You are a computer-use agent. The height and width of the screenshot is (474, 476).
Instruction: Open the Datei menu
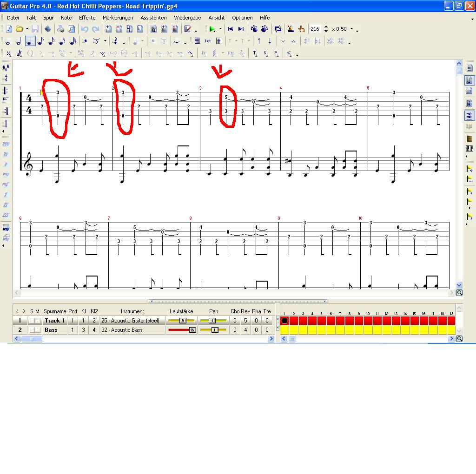13,18
